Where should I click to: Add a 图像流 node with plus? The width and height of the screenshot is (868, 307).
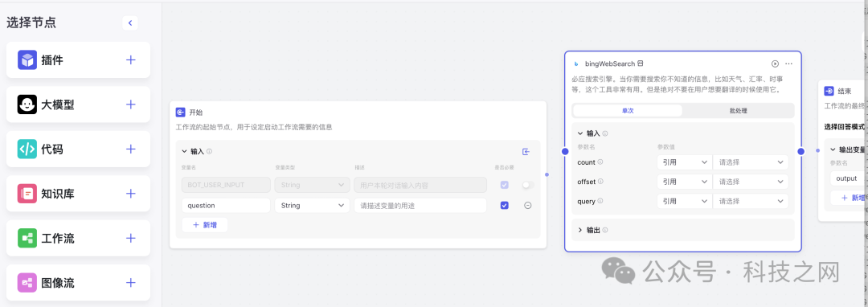131,283
